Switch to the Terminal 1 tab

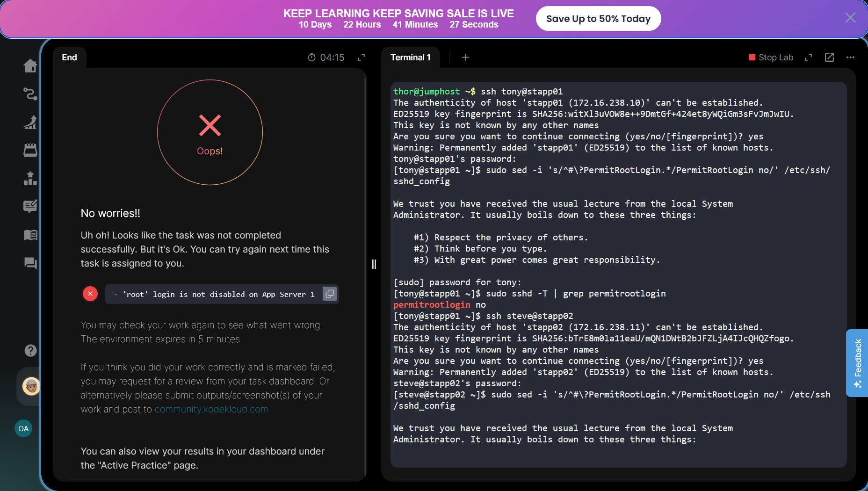(411, 58)
